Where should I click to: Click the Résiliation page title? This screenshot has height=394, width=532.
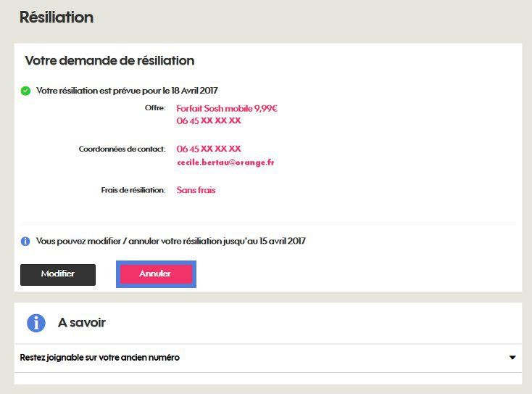(x=57, y=17)
